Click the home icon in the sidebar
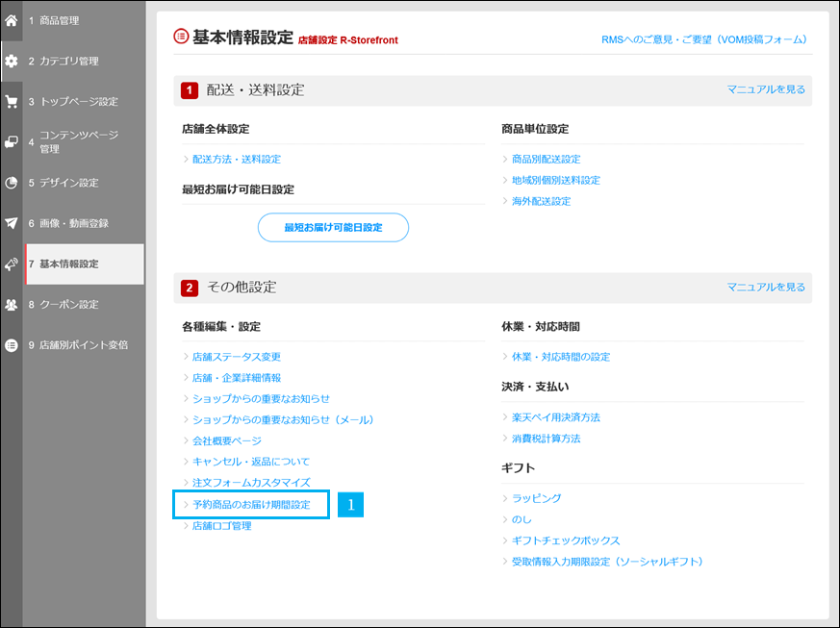This screenshot has width=840, height=628. point(13,19)
